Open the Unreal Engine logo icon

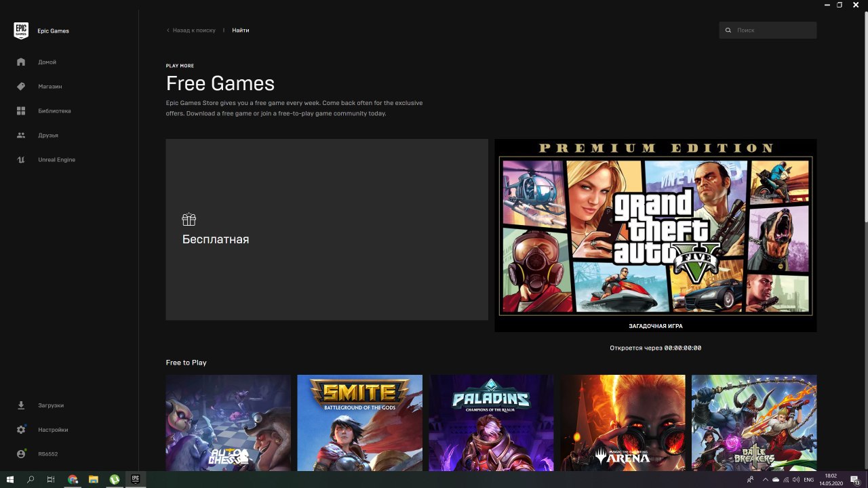click(x=21, y=159)
